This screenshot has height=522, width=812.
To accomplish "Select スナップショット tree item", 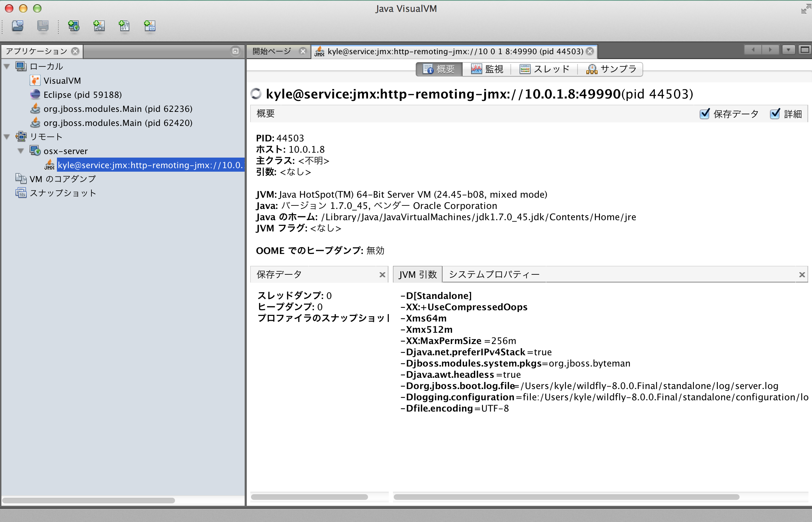I will [63, 193].
